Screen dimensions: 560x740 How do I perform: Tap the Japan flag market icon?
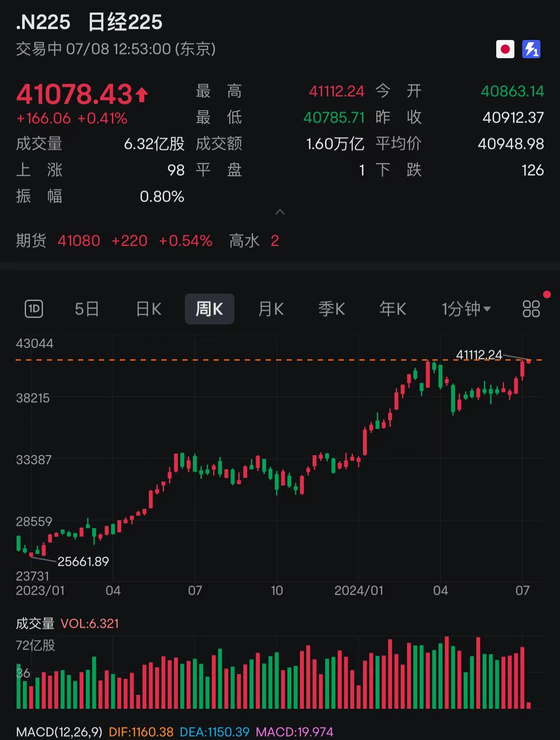505,49
